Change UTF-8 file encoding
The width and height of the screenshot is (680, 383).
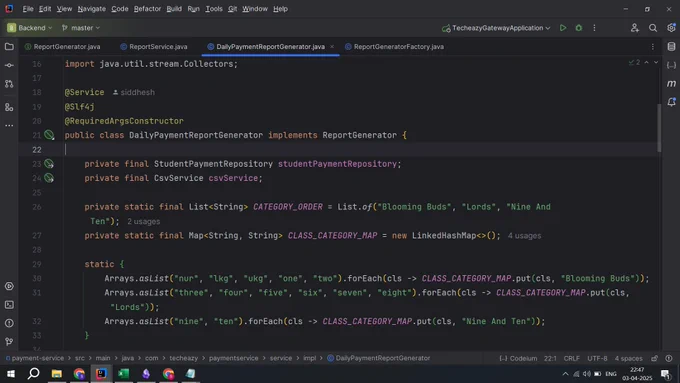[x=597, y=358]
